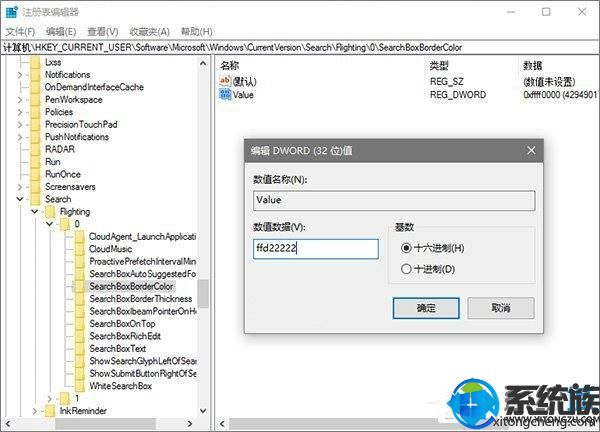Select the 十进制(D) radio button
This screenshot has width=600, height=432.
tap(406, 269)
